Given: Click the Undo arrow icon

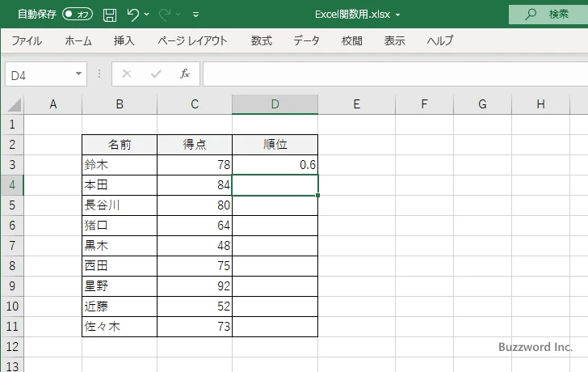Looking at the screenshot, I should coord(134,14).
